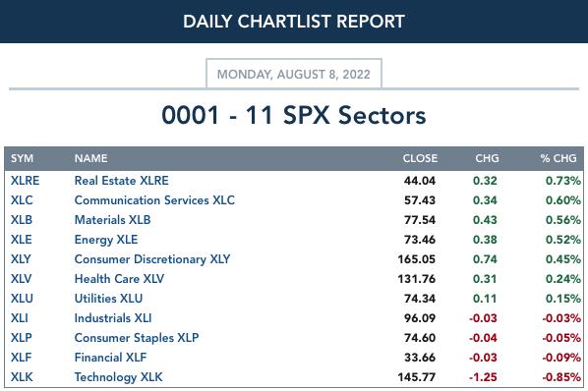Click the XLF symbol link
Viewport: 588px width, 391px height.
point(21,358)
